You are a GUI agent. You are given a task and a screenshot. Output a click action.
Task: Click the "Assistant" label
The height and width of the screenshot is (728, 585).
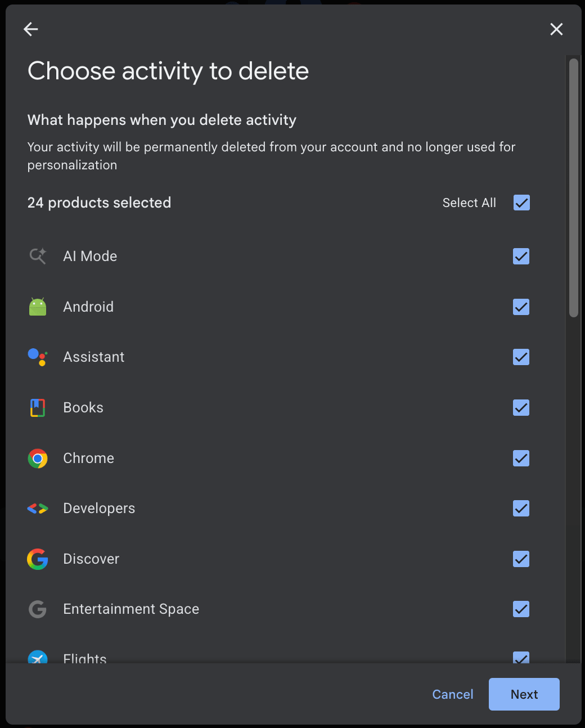[94, 357]
